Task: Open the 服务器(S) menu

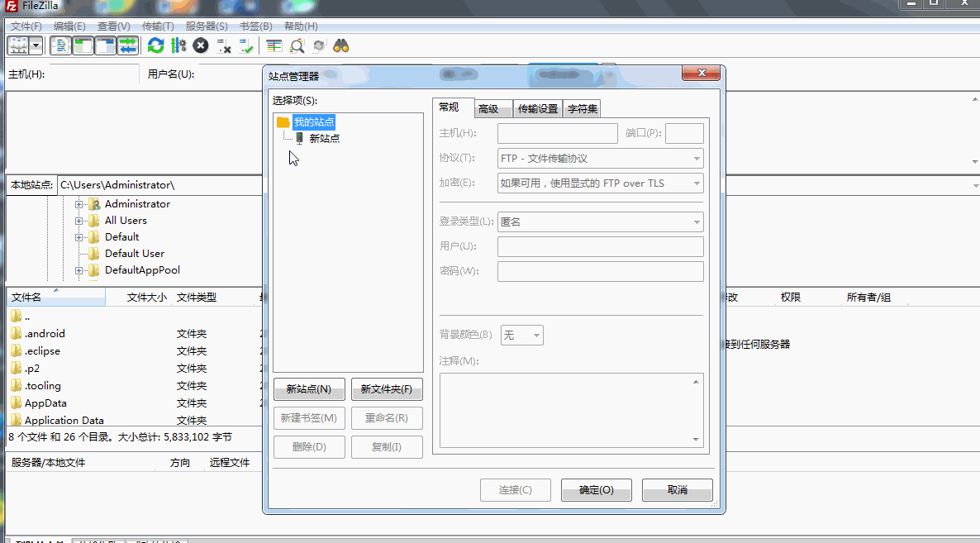Action: click(207, 26)
